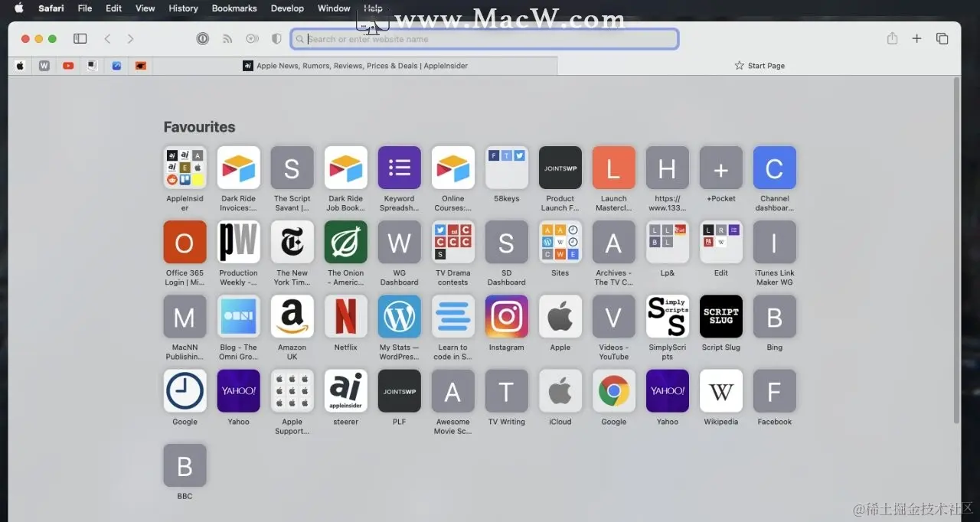Open My Stats WordPress favourite
This screenshot has height=522, width=980.
tap(399, 316)
